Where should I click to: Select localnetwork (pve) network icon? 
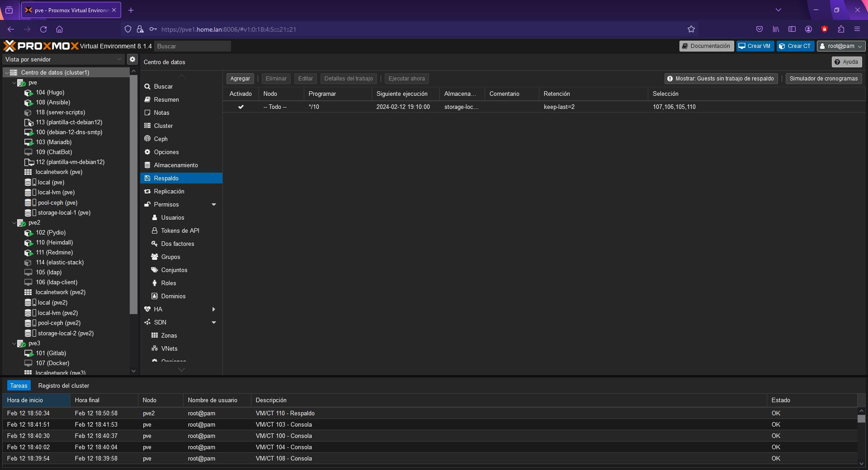tap(28, 172)
